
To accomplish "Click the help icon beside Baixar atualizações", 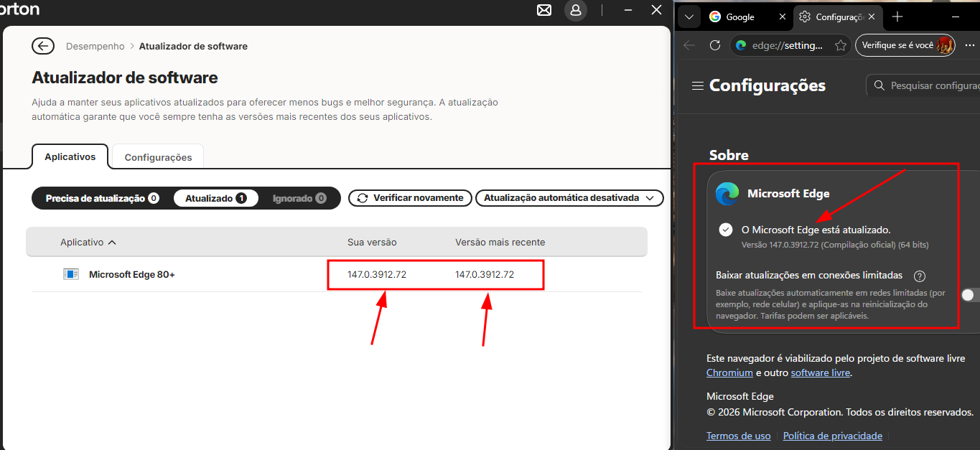I will [x=920, y=276].
